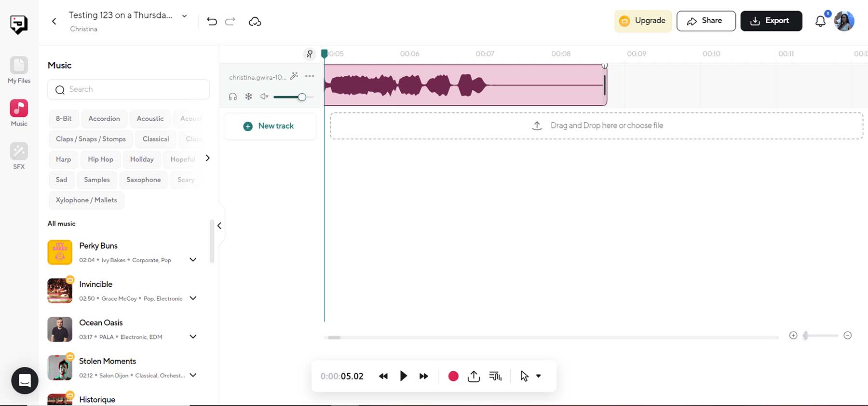Screen dimensions: 868x406
Task: Toggle solo headphones on the track
Action: pyautogui.click(x=233, y=97)
